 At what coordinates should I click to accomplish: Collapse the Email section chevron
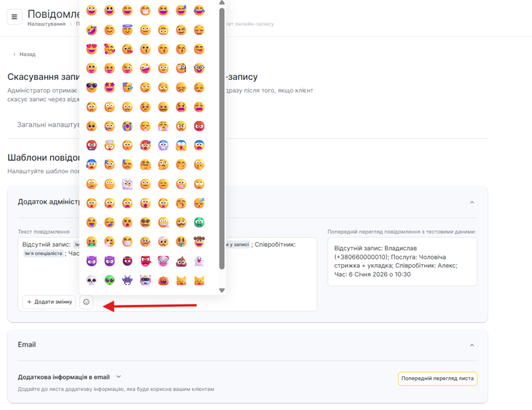click(472, 345)
